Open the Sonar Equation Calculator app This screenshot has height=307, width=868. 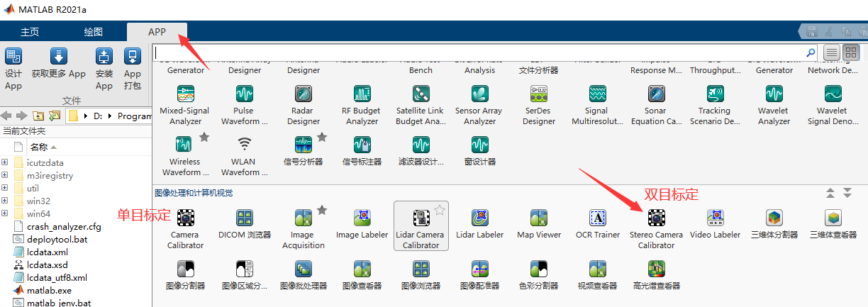point(656,104)
